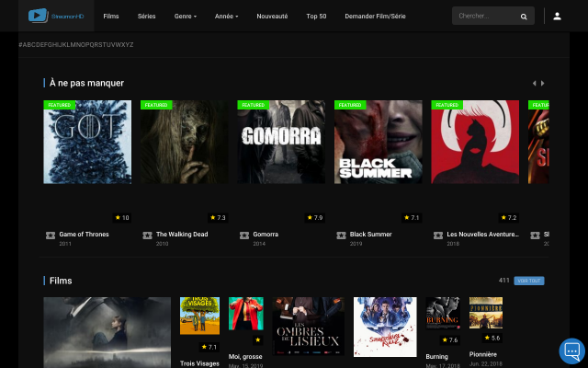Image resolution: width=588 pixels, height=368 pixels.
Task: Open the Game of Thrones title link
Action: pos(84,235)
